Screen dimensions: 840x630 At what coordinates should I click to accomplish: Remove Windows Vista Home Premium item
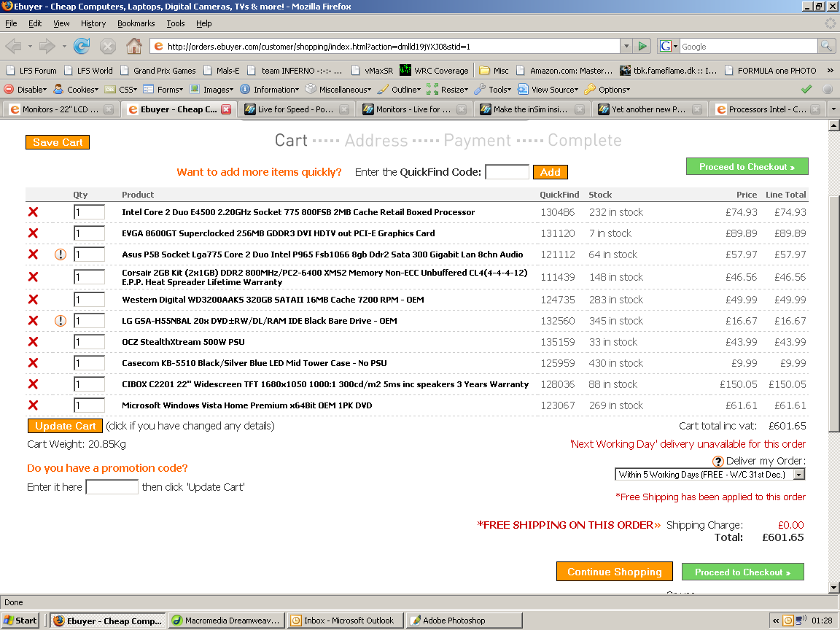click(x=34, y=405)
